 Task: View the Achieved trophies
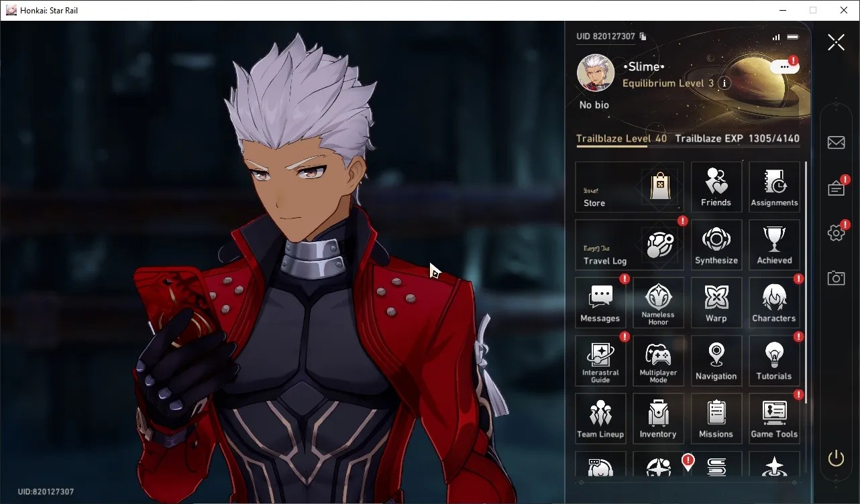point(774,245)
